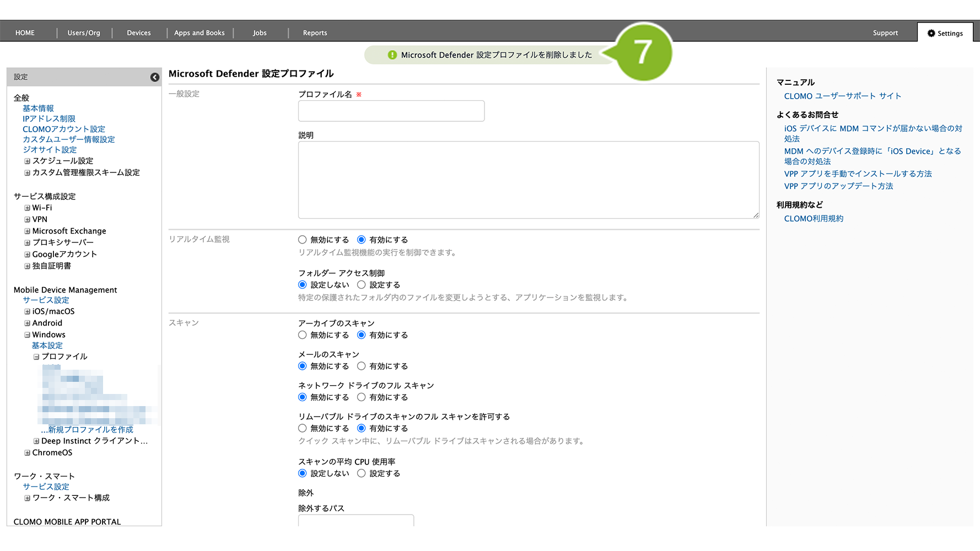Expand the Wi-Fi tree node
This screenshot has height=551, width=980.
pyautogui.click(x=27, y=208)
